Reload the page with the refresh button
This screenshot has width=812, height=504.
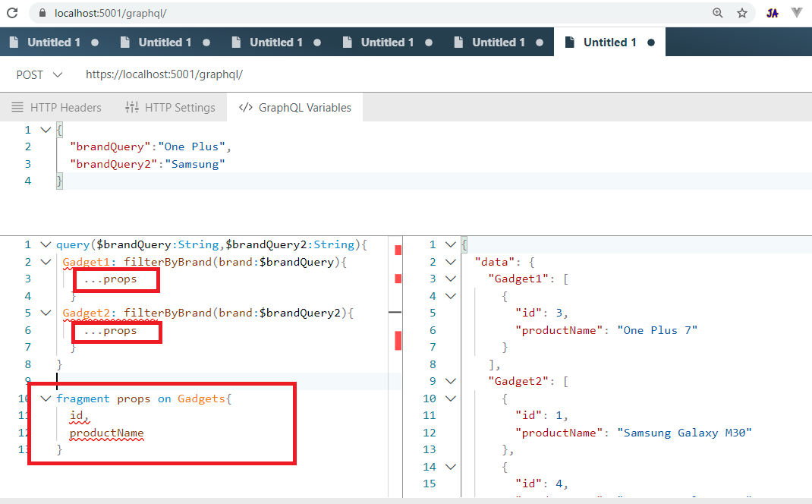(11, 13)
